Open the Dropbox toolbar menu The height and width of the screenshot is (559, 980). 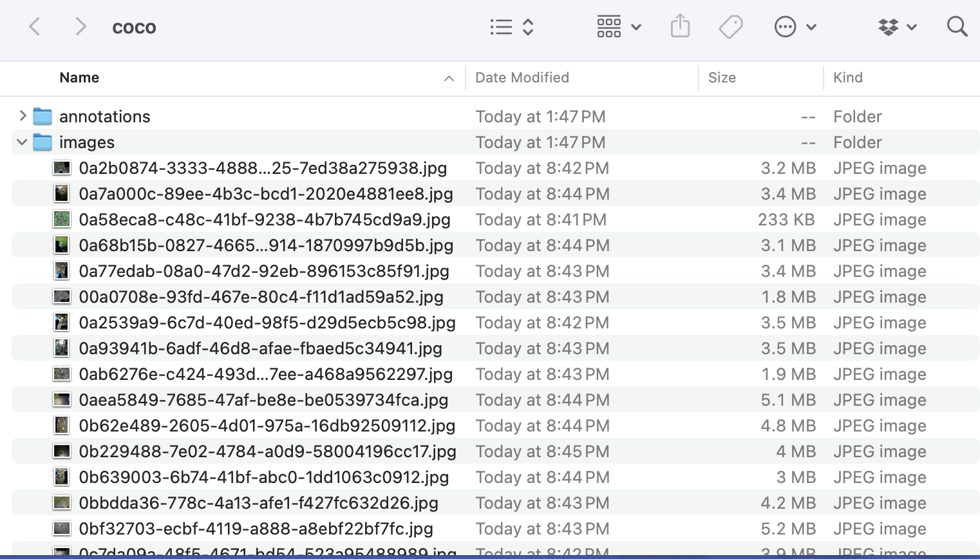(x=897, y=27)
